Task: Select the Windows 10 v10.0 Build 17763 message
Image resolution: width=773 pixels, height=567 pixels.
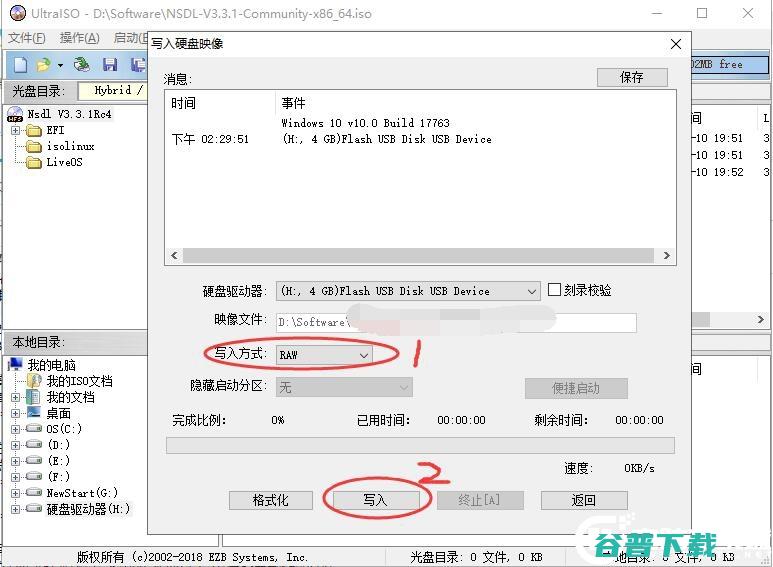Action: (x=365, y=123)
